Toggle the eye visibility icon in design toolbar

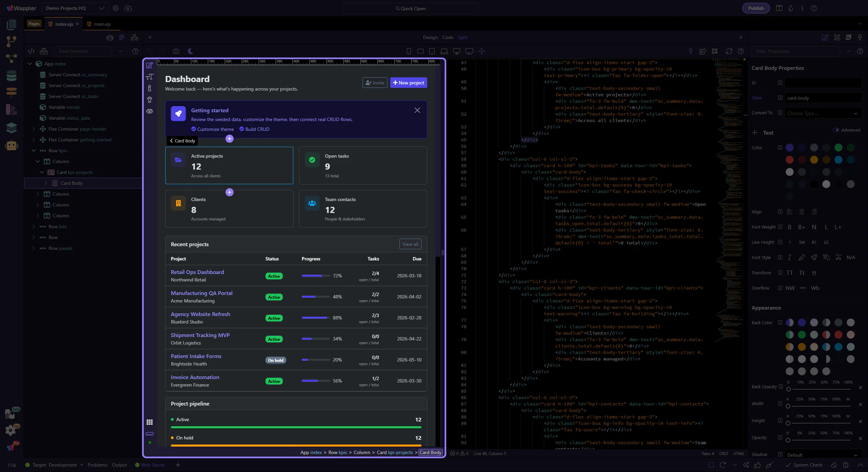[150, 111]
